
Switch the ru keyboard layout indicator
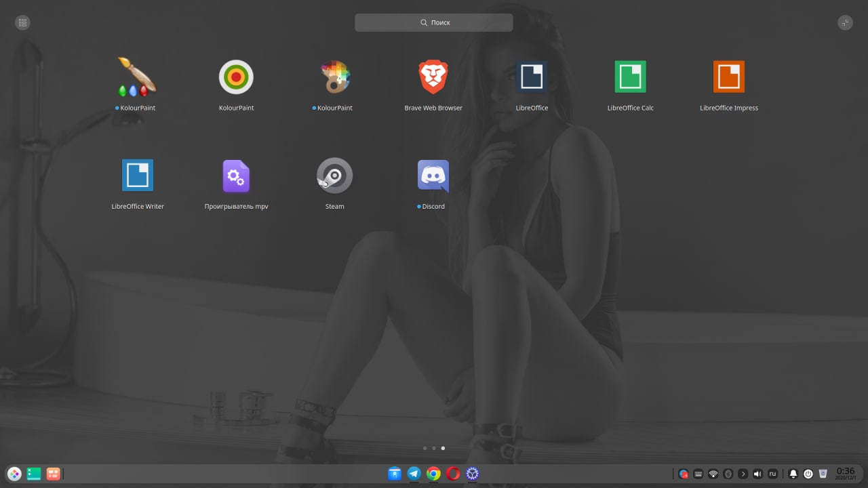coord(772,474)
